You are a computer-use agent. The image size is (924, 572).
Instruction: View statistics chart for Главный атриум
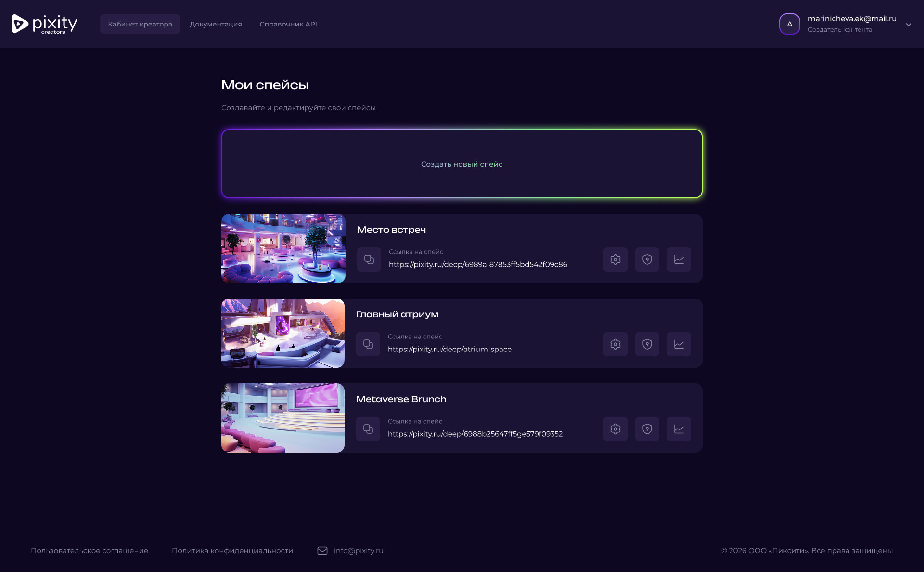679,344
